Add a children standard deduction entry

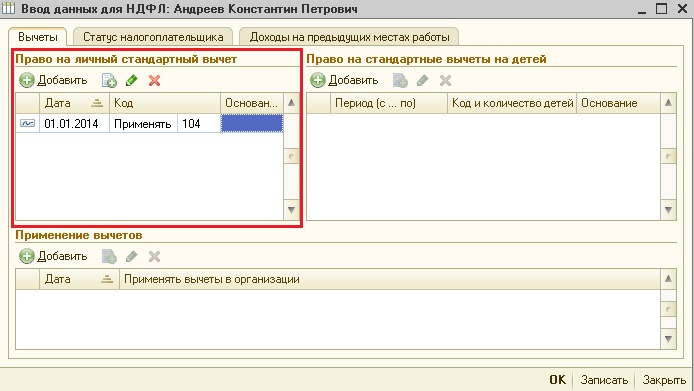point(344,81)
